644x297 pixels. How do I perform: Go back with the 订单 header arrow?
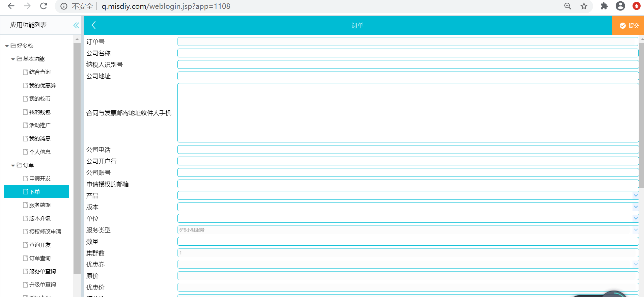[94, 25]
